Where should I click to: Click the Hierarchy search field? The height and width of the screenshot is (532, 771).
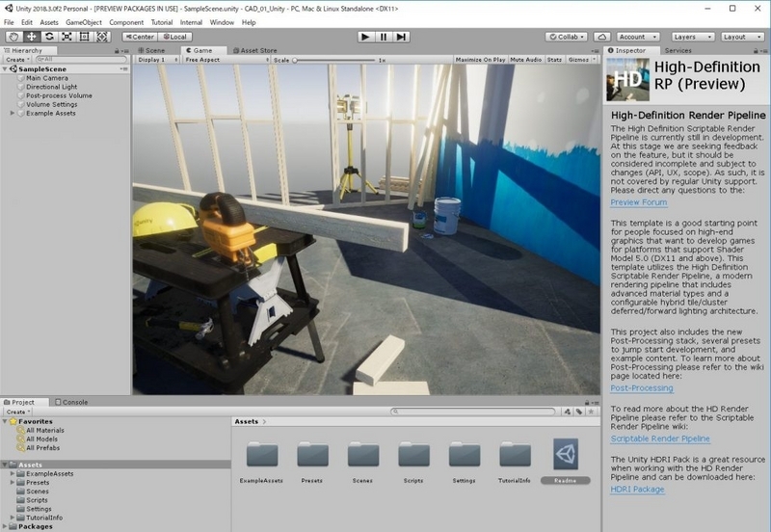[x=81, y=59]
